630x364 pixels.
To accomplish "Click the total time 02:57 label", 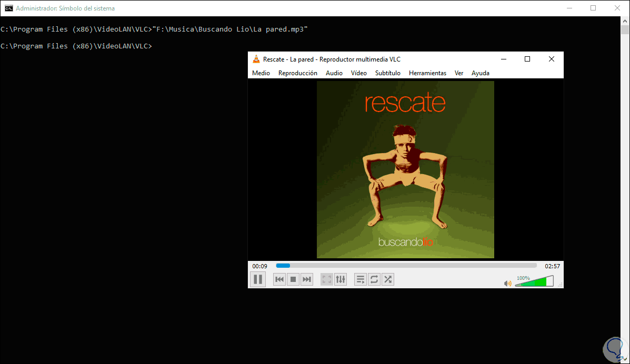I will (552, 266).
